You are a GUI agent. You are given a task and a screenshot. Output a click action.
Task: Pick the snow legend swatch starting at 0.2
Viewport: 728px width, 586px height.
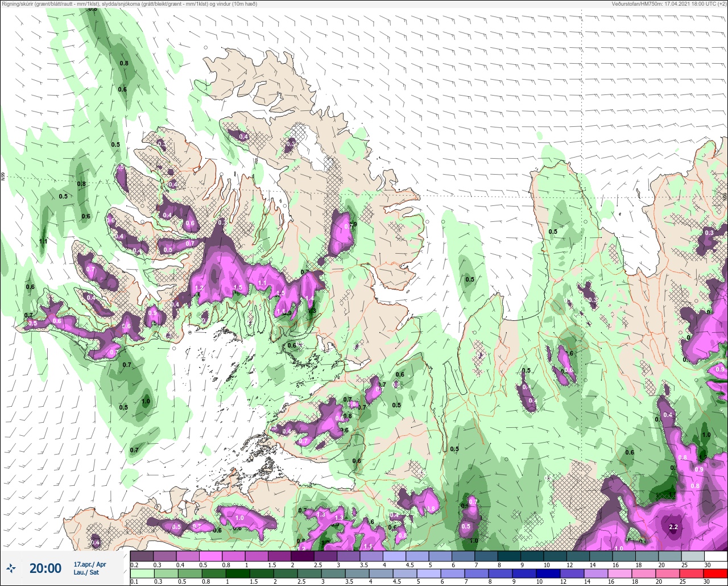pyautogui.click(x=142, y=556)
